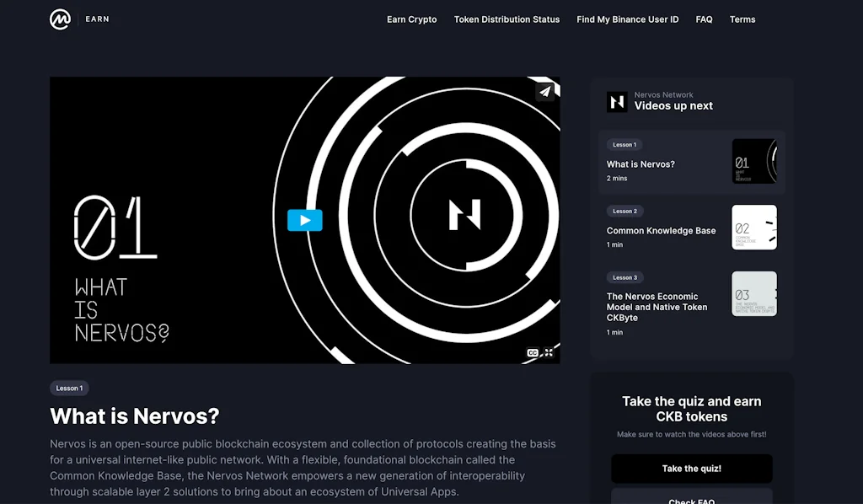Open Lesson 3 thumbnail about CKByte
Viewport: 863px width, 504px height.
753,293
